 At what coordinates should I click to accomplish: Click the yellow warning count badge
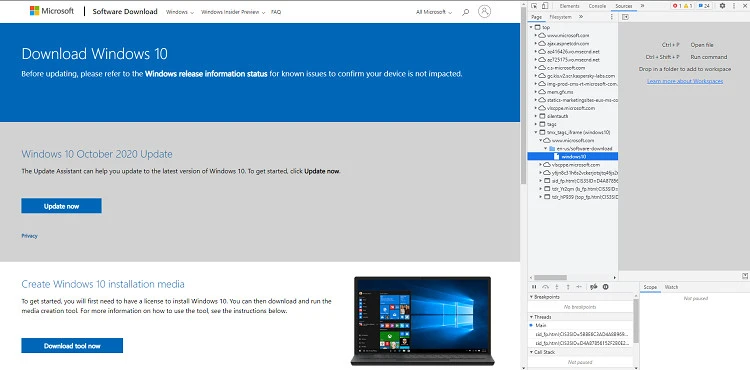pos(688,6)
